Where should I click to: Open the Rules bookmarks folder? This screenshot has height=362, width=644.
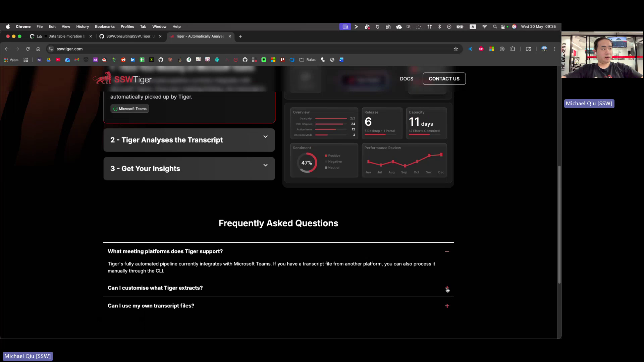coord(308,60)
